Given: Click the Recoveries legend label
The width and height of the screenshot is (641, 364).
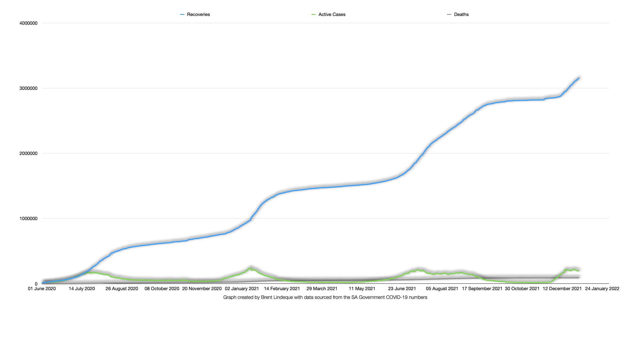Looking at the screenshot, I should [x=198, y=15].
